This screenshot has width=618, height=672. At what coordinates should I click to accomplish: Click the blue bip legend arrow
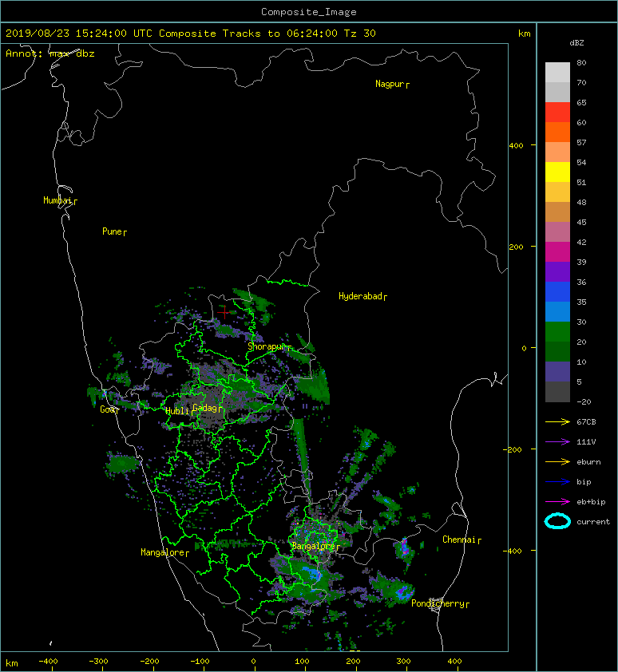pos(557,482)
